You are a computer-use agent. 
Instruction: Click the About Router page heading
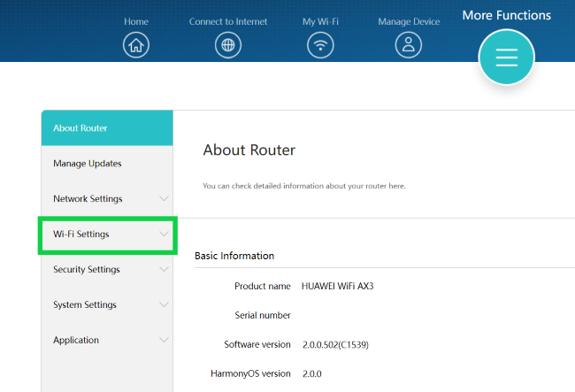coord(249,150)
